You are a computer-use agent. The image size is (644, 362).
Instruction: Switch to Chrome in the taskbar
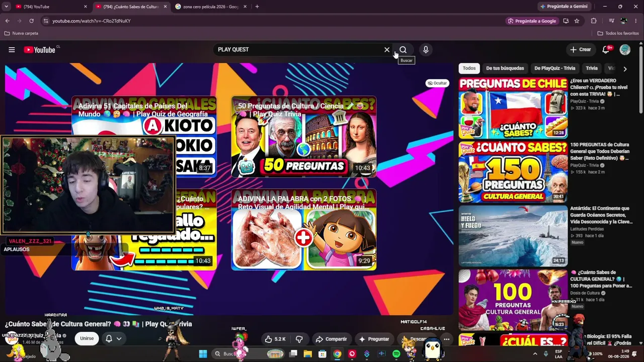pyautogui.click(x=337, y=354)
